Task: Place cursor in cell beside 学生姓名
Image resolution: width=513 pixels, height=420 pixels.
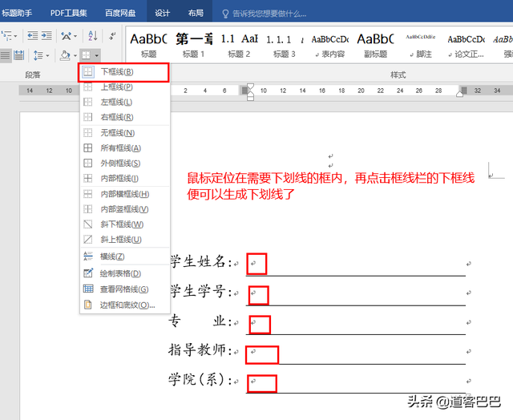Action: tap(356, 265)
